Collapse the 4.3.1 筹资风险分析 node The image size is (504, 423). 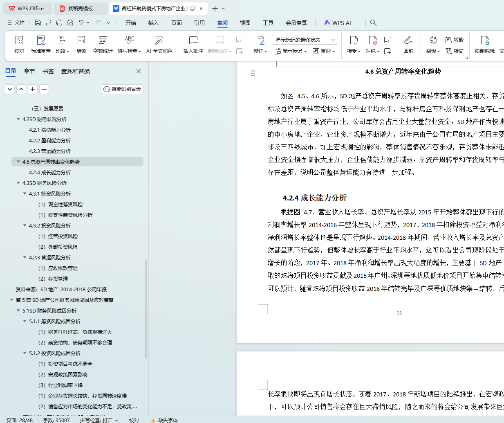point(25,193)
